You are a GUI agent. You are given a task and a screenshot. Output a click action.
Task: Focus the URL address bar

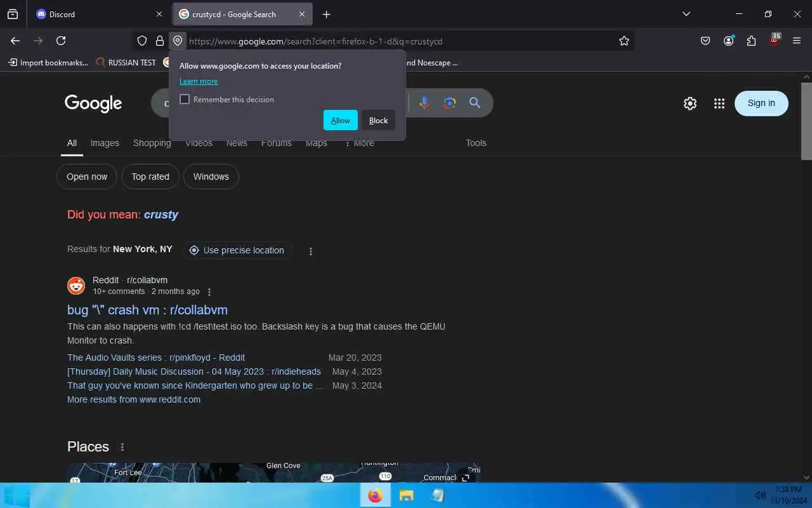click(x=400, y=41)
